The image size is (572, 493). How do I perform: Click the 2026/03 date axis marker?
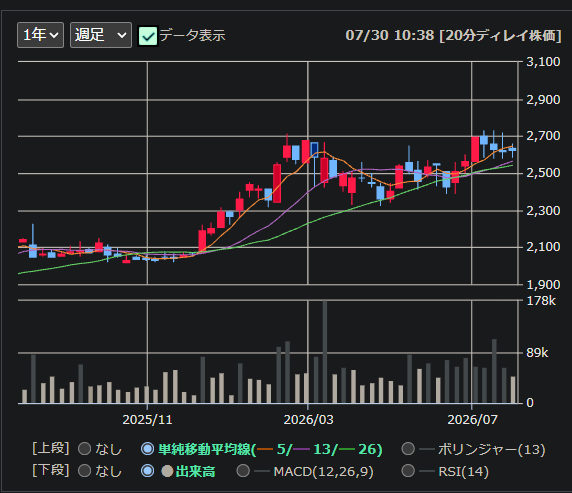click(308, 420)
